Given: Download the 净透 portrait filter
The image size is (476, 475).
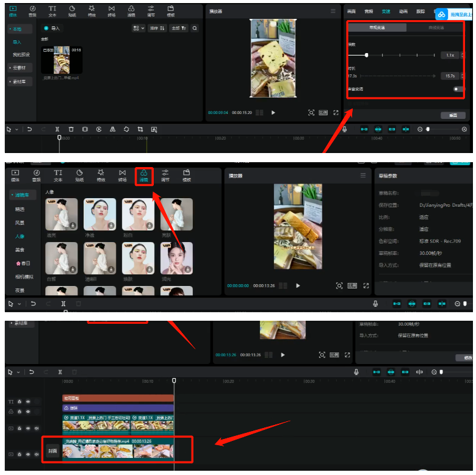Looking at the screenshot, I should coord(112,225).
